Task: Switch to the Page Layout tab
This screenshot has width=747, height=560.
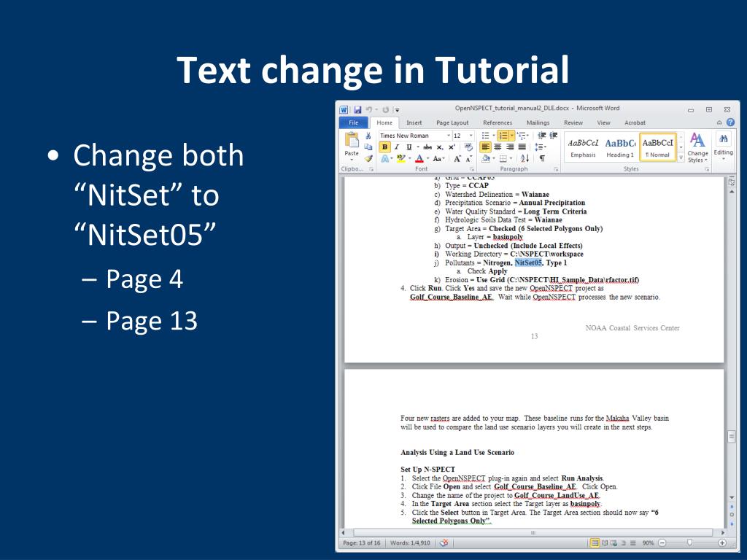Action: point(452,122)
